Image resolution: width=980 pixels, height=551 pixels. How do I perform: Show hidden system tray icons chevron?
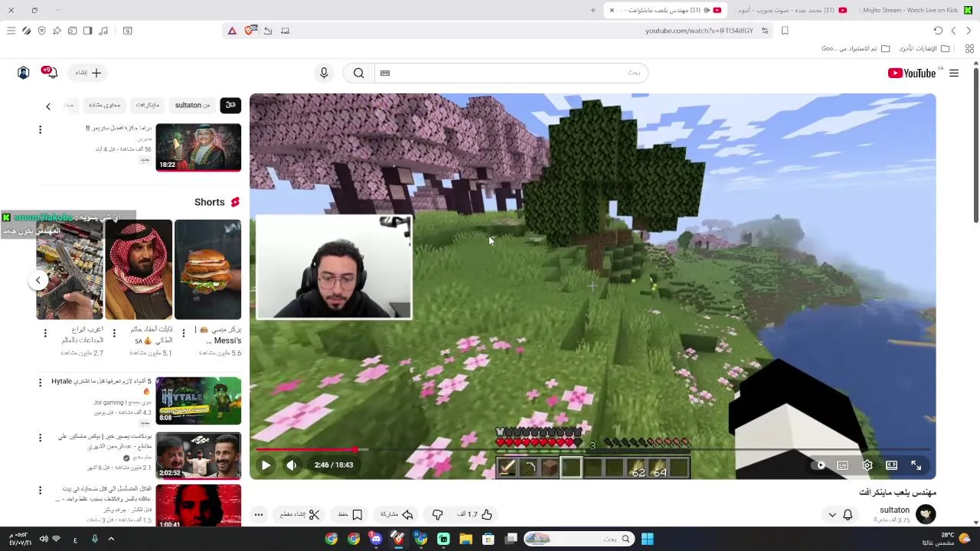click(x=111, y=539)
